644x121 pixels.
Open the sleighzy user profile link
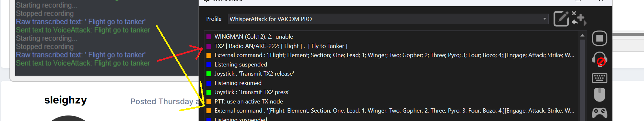65,100
